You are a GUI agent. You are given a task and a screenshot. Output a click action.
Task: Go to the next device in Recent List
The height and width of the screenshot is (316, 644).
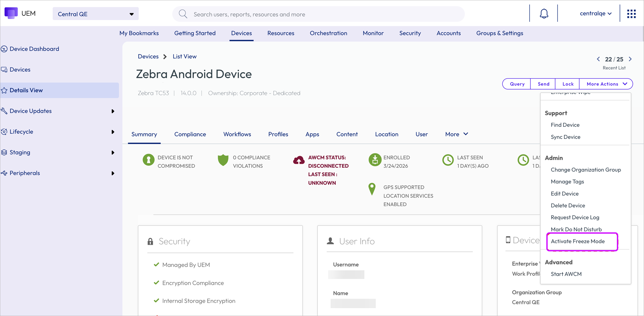pyautogui.click(x=630, y=59)
